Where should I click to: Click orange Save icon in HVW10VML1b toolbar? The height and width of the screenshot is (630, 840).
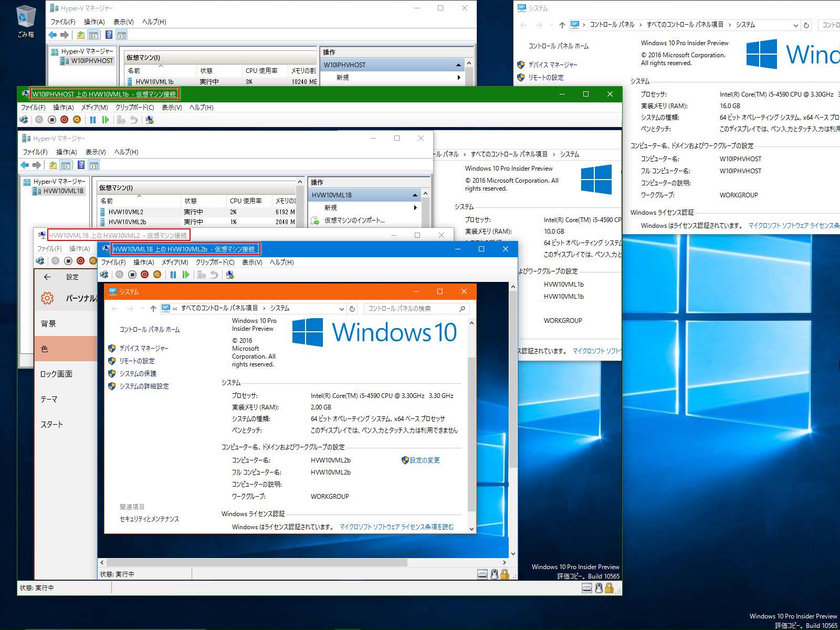point(77,120)
